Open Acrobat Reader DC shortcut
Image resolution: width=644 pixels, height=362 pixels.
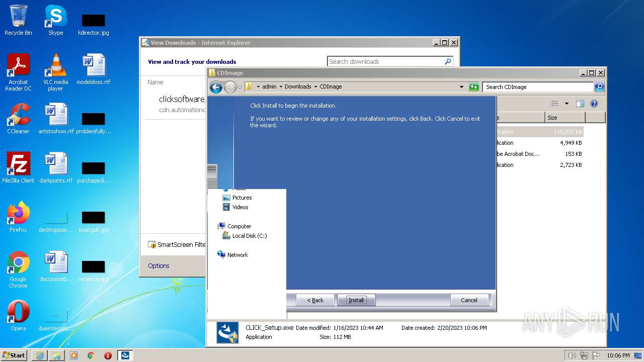(x=18, y=72)
